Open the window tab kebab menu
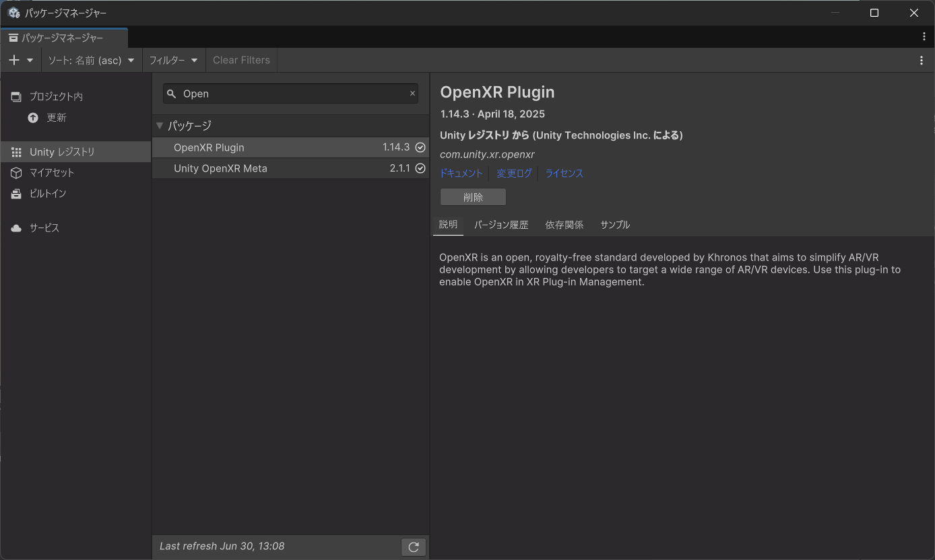Viewport: 935px width, 560px height. pyautogui.click(x=924, y=37)
